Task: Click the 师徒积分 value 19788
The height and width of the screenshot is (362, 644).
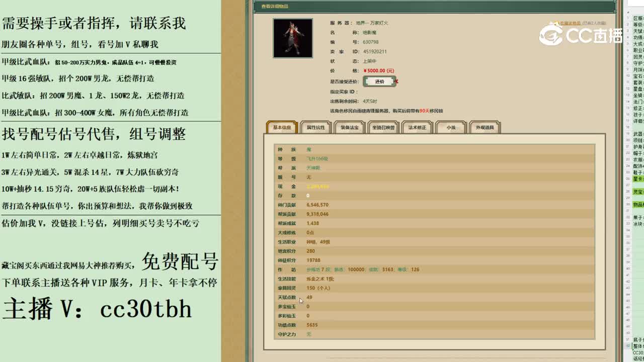Action: pos(313,260)
